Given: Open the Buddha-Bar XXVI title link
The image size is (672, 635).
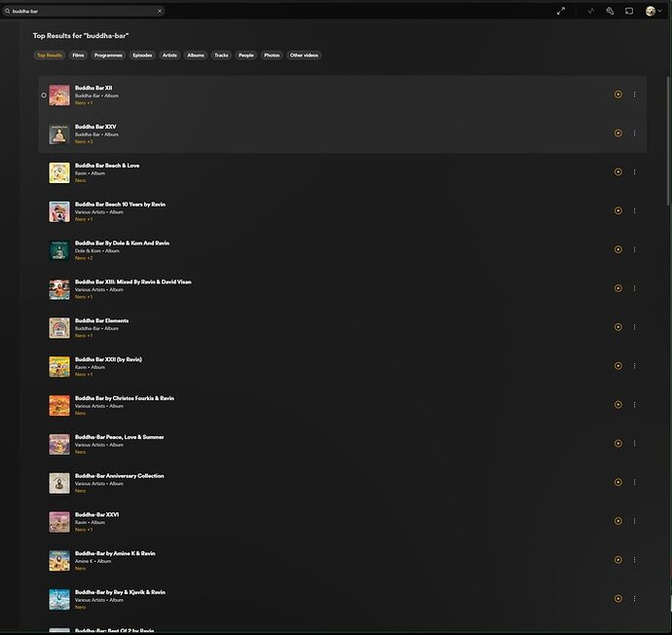Looking at the screenshot, I should coord(96,514).
